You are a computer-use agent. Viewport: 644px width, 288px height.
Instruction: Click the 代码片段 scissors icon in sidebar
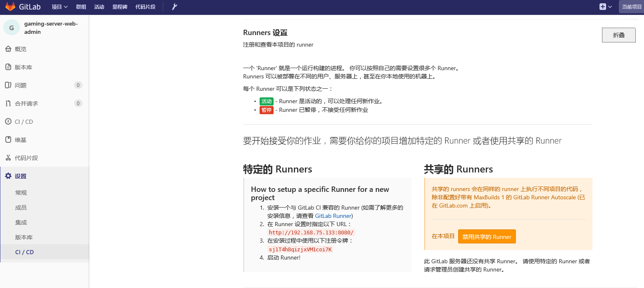click(8, 158)
